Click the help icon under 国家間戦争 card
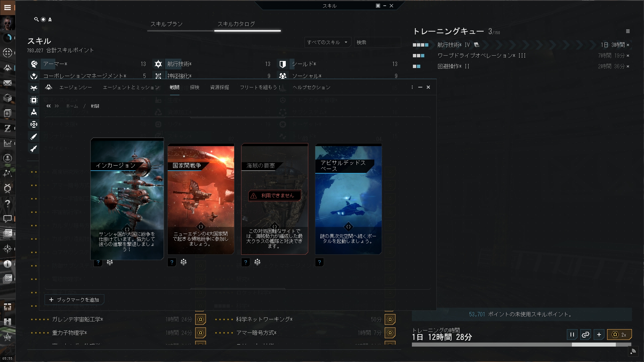The height and width of the screenshot is (362, 644). coord(172,262)
